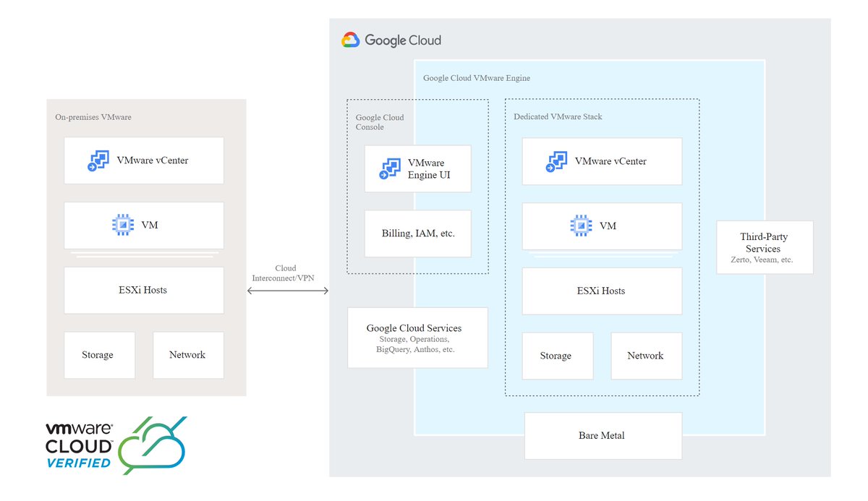
Task: Select the VM icon inside Dedicated VMware Stack
Action: pos(582,225)
